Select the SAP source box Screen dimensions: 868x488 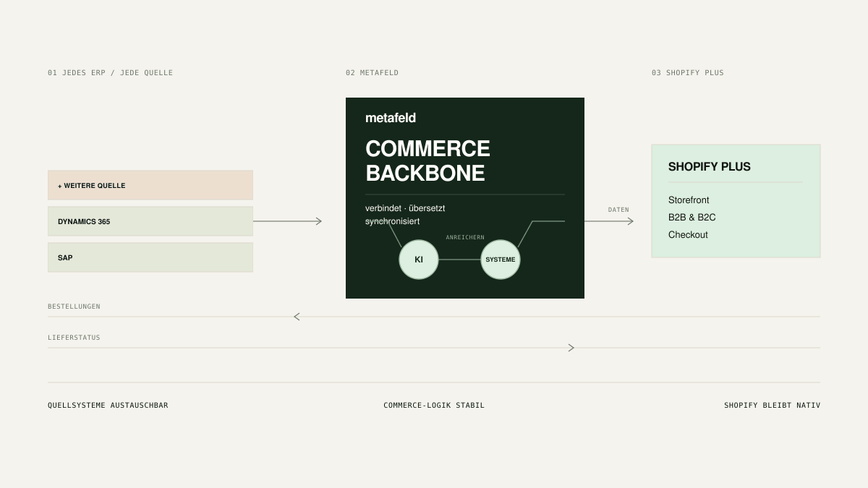150,257
